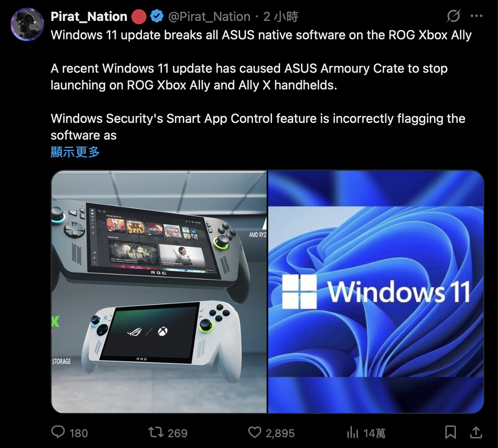Click the paragraph mentioning ASUS Armoury Crate
Image resolution: width=498 pixels, height=448 pixels.
[x=249, y=77]
